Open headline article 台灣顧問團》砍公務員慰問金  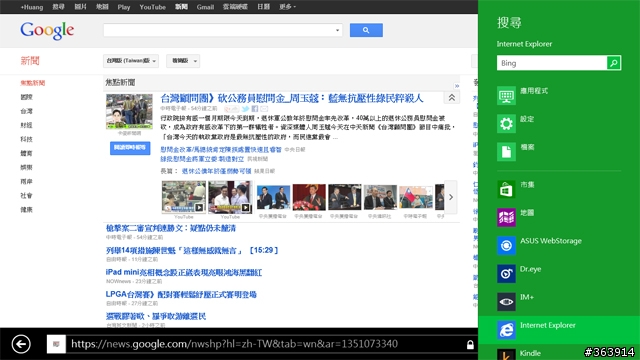[x=292, y=98]
